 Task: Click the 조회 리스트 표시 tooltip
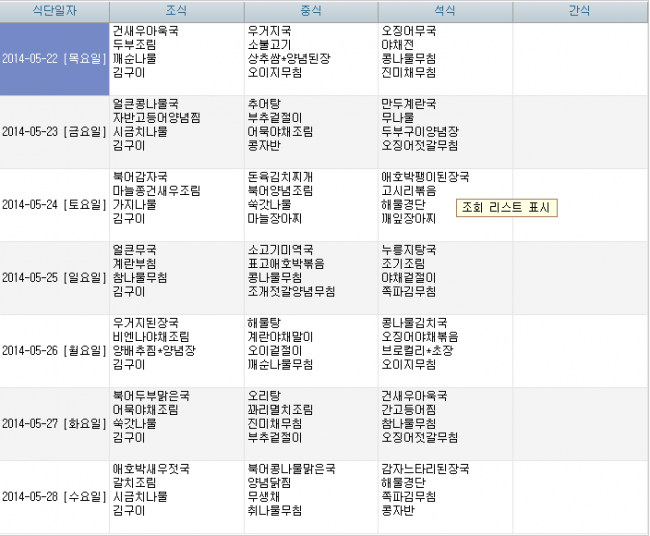coord(506,208)
